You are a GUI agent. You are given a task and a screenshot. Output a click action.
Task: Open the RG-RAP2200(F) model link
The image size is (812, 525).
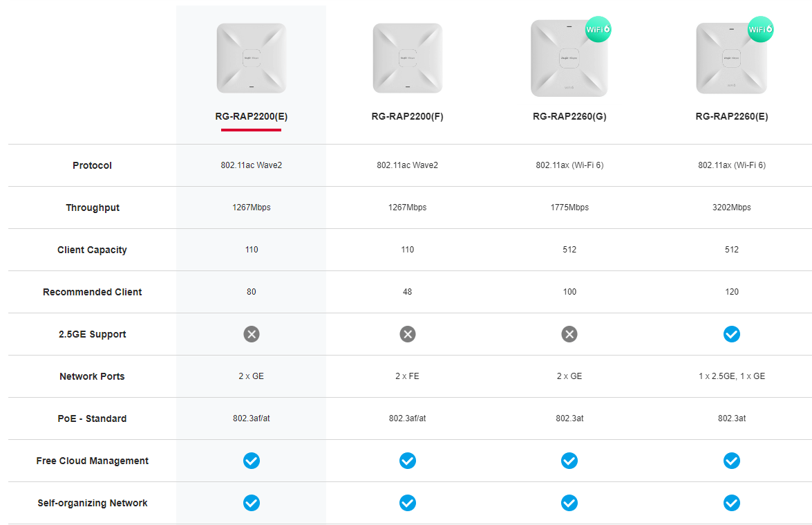408,117
